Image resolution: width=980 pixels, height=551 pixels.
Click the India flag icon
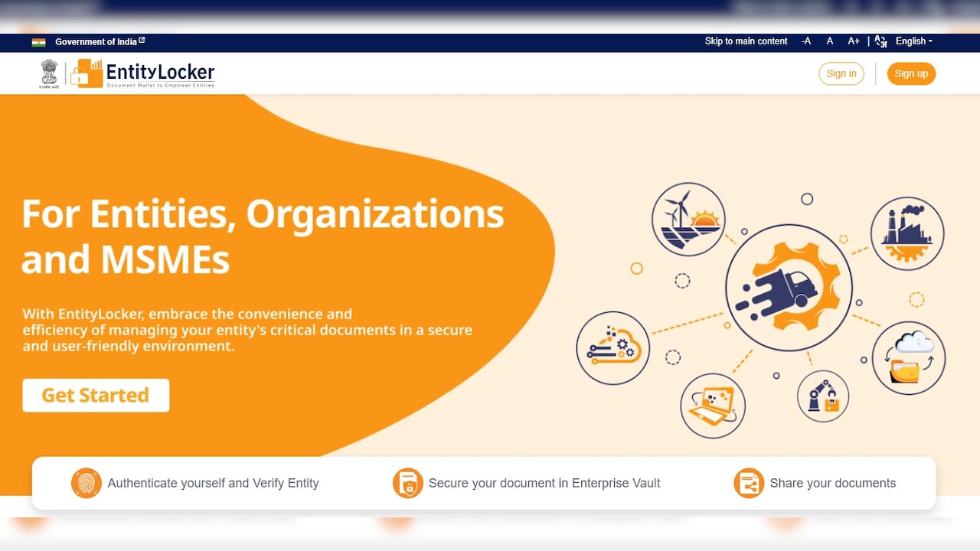[38, 42]
